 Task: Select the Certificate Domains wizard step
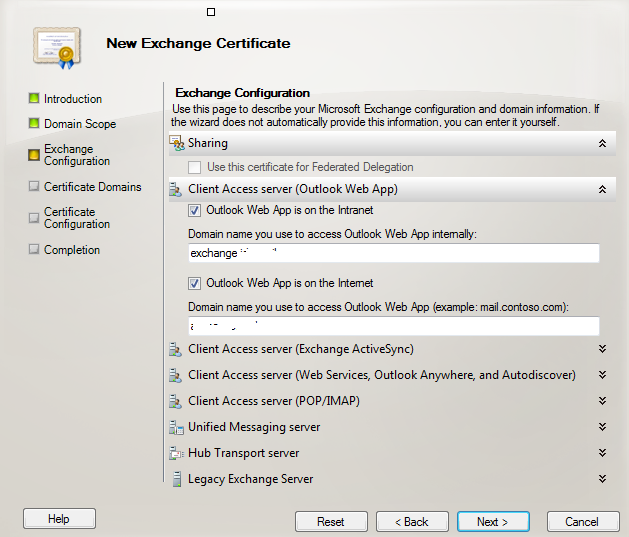[93, 187]
